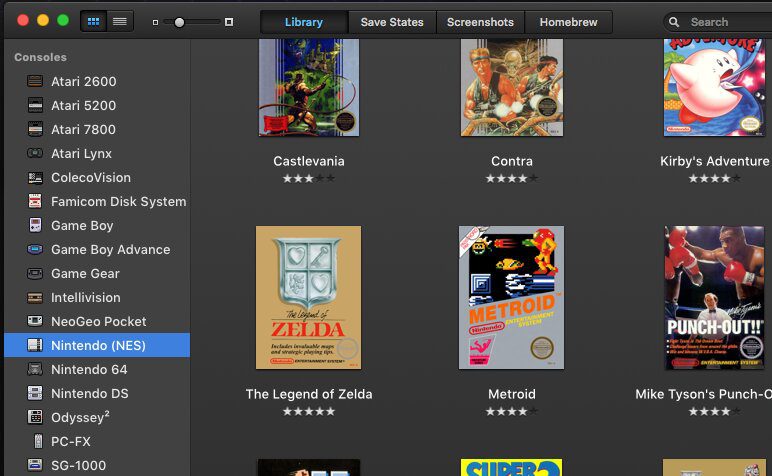The height and width of the screenshot is (476, 772).
Task: Select the ColecoVision console icon
Action: [x=35, y=177]
